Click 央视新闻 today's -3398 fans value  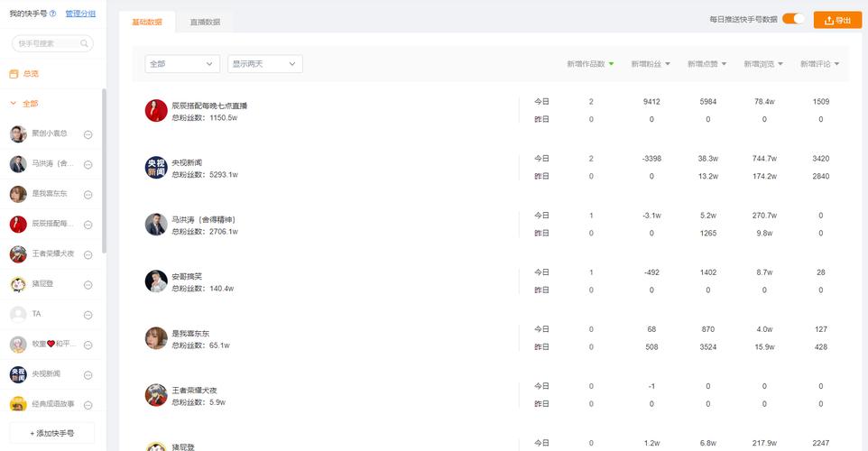point(651,158)
